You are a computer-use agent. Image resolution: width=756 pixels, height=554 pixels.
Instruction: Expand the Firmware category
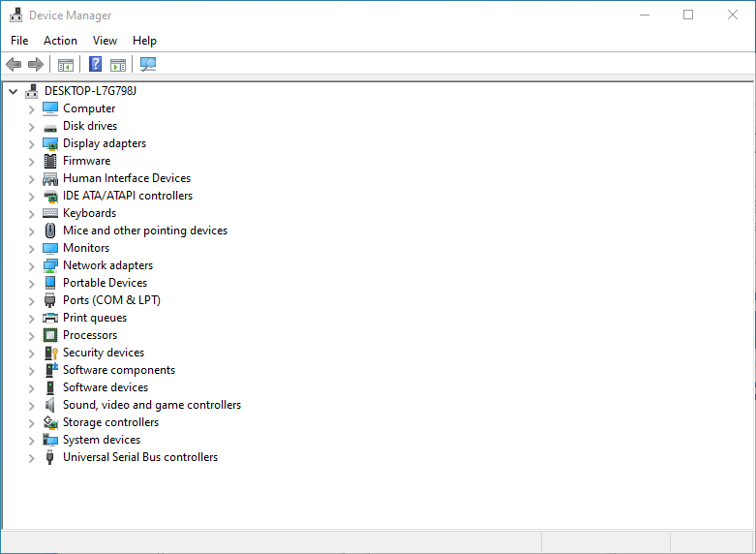point(31,162)
